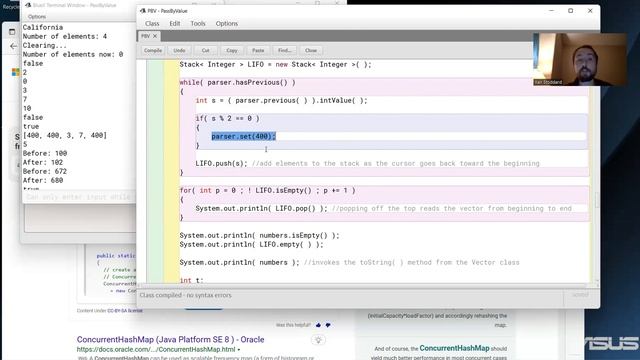Click the lightbulb icon beside Oracle result
The width and height of the screenshot is (640, 360).
coord(318,340)
